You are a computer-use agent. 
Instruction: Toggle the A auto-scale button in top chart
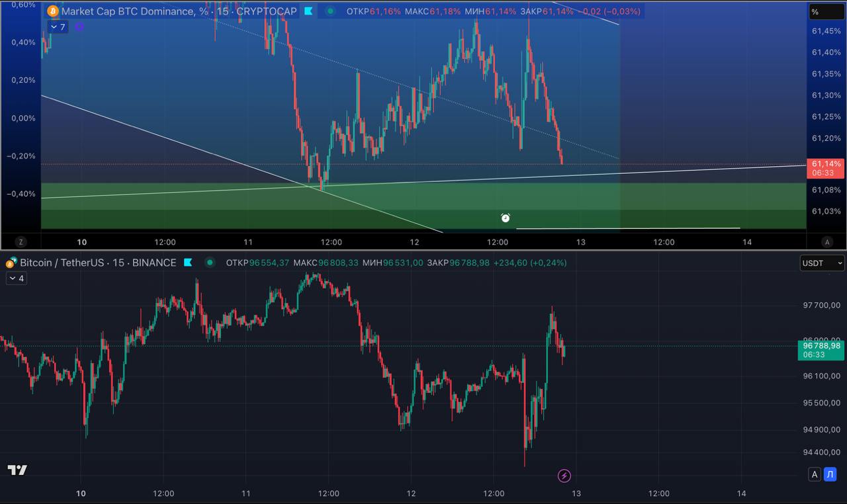(826, 242)
